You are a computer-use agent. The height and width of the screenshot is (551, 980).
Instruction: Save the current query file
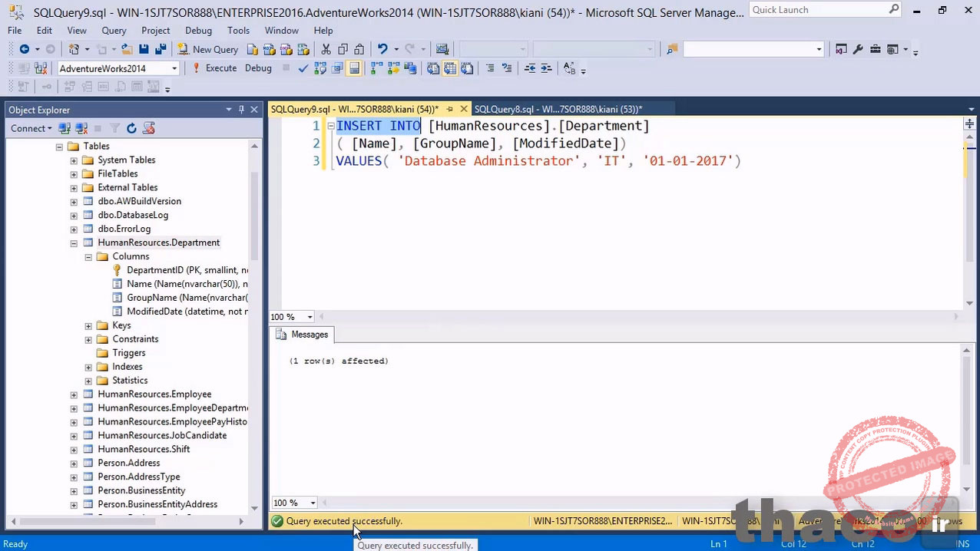[x=144, y=49]
